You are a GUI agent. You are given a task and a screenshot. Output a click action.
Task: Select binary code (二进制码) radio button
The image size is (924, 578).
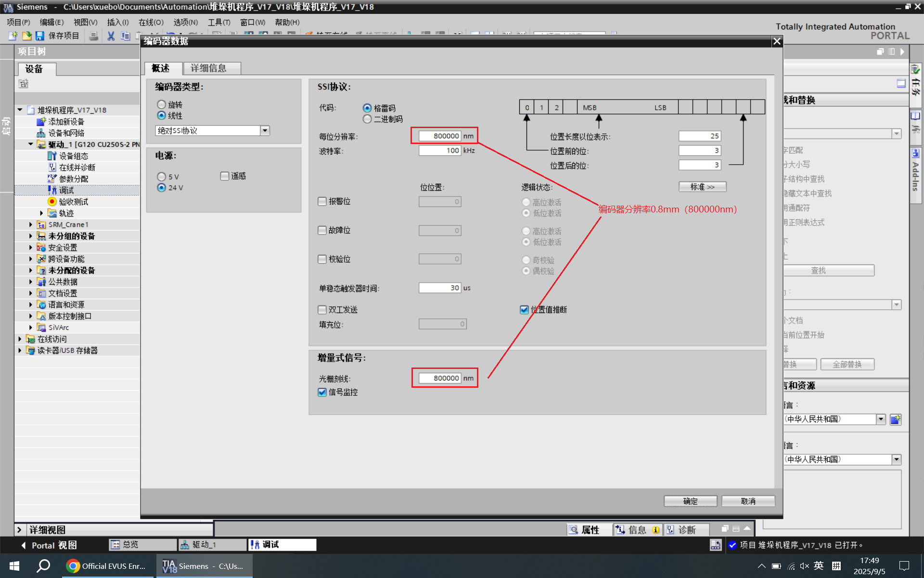[x=367, y=119]
